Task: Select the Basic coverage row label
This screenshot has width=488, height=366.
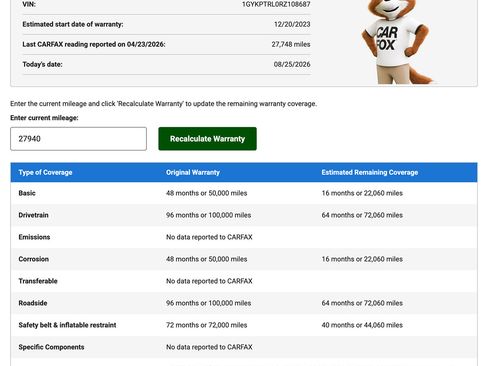Action: coord(27,193)
